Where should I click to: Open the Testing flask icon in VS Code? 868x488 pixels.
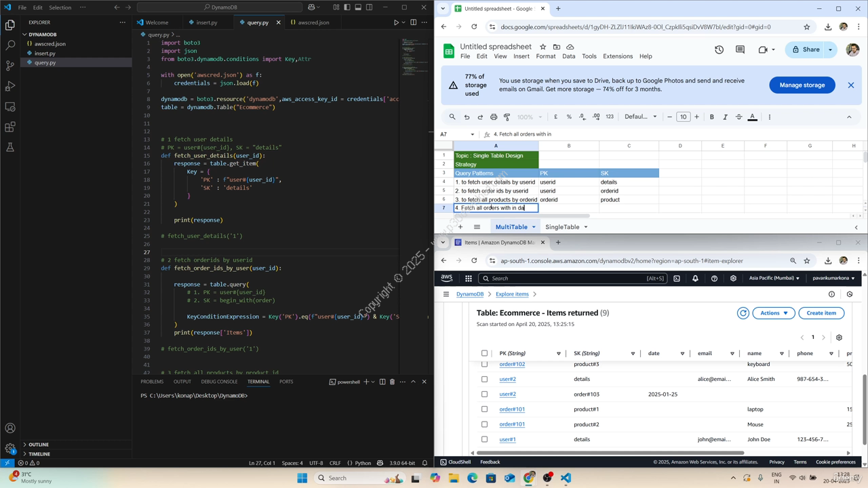(10, 147)
